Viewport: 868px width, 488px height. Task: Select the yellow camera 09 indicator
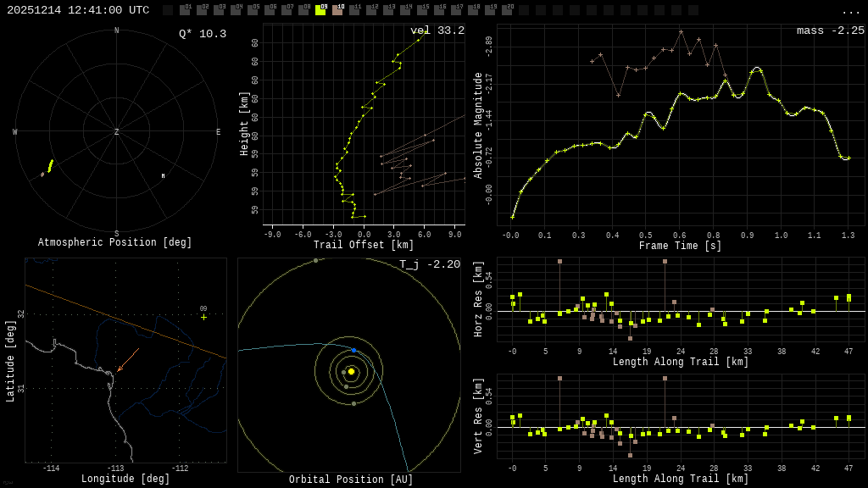(320, 11)
